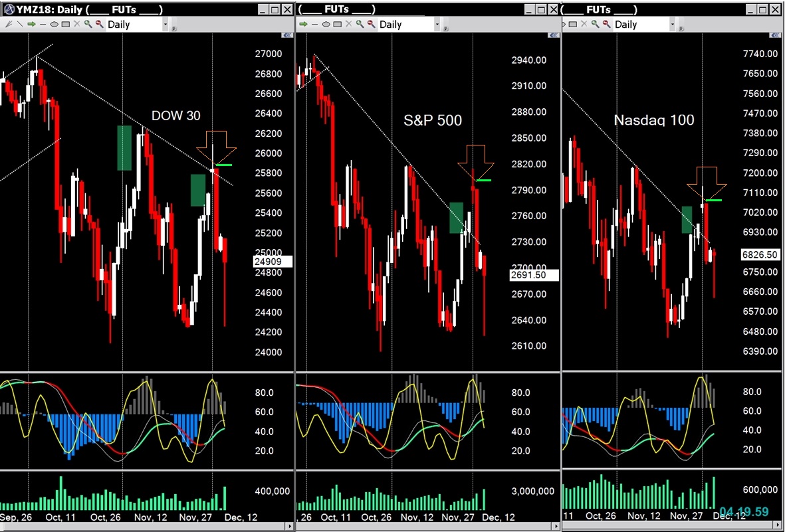Select the trendline drawing tool on DOW 30 chart
Viewport: 785px width, 532px height.
click(x=20, y=24)
